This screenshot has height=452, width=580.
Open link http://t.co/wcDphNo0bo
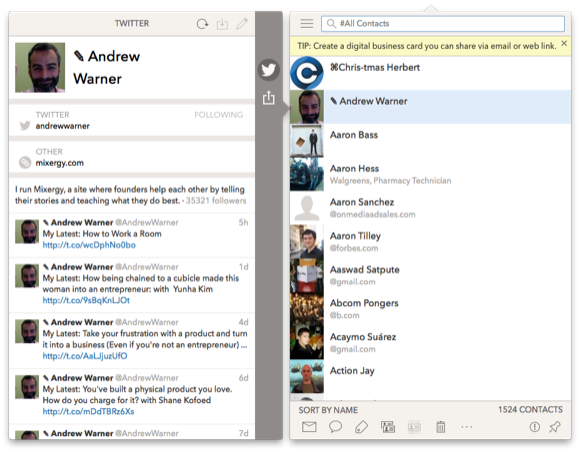(x=89, y=245)
